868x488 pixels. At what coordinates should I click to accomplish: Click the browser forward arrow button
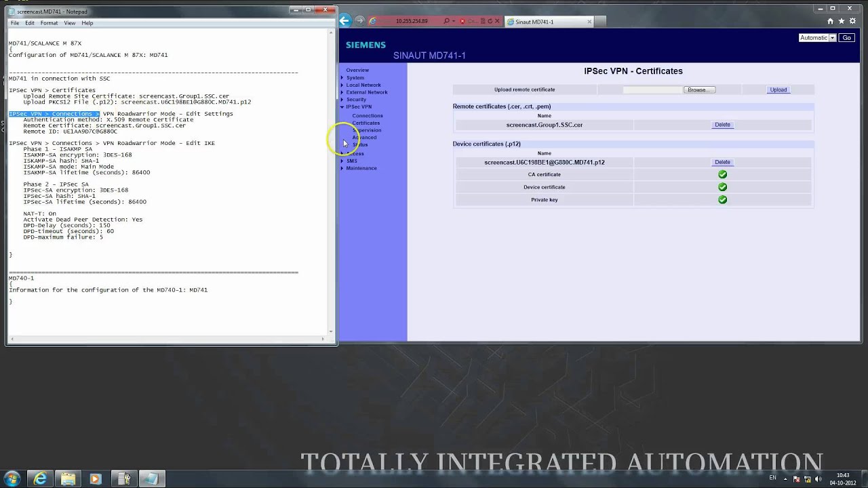pyautogui.click(x=359, y=21)
